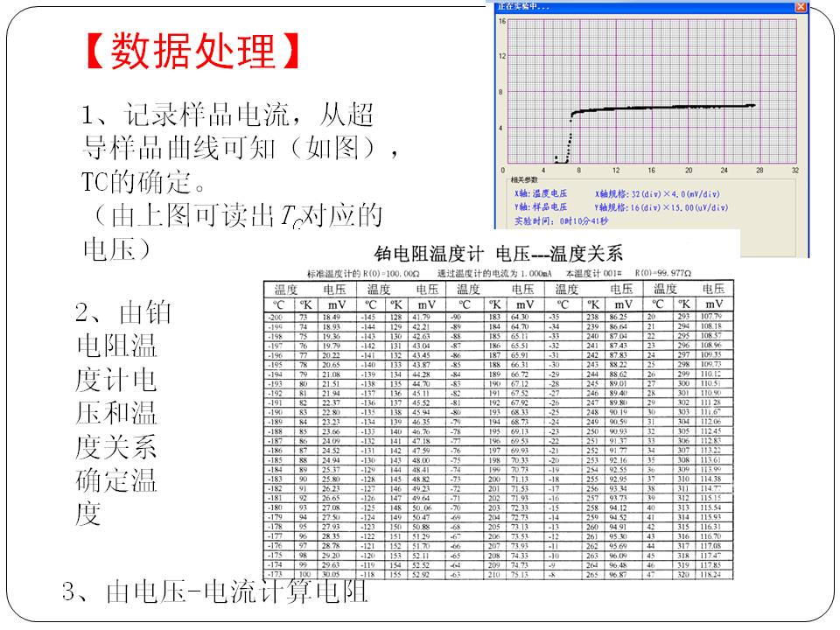Select the table cell 41.79

[x=421, y=317]
